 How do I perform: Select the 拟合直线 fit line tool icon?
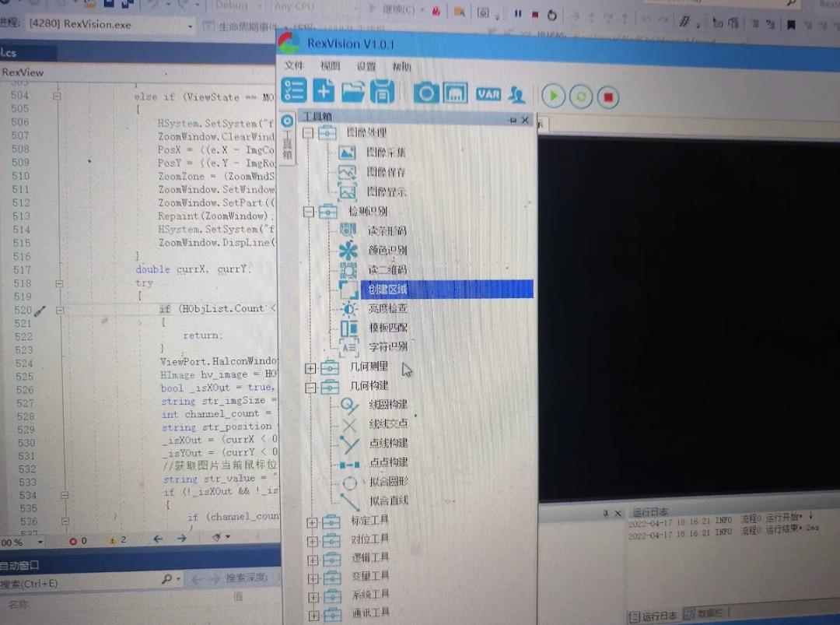(349, 502)
